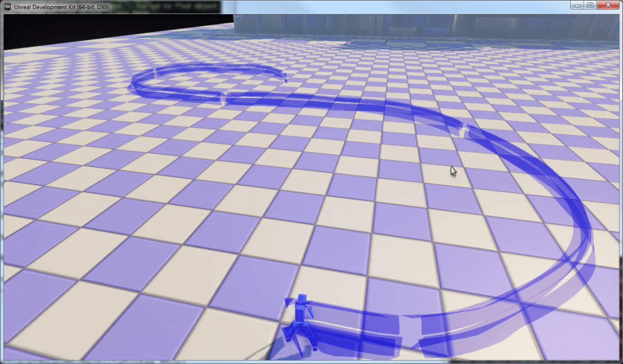This screenshot has width=623, height=364.
Task: Click the small blue arrowhead beside the character's head
Action: click(288, 301)
